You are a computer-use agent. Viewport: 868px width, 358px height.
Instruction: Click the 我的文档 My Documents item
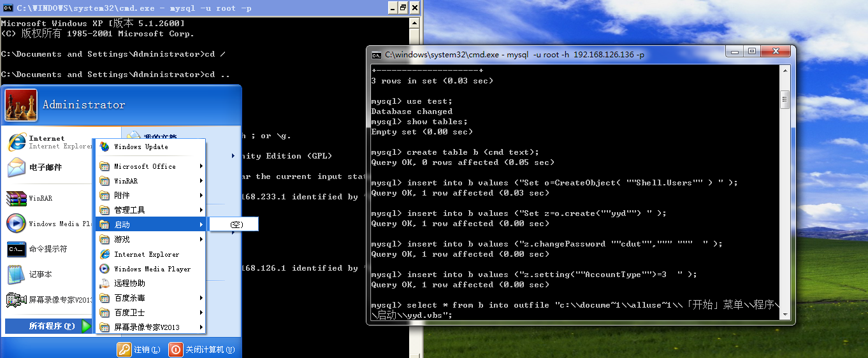[151, 136]
